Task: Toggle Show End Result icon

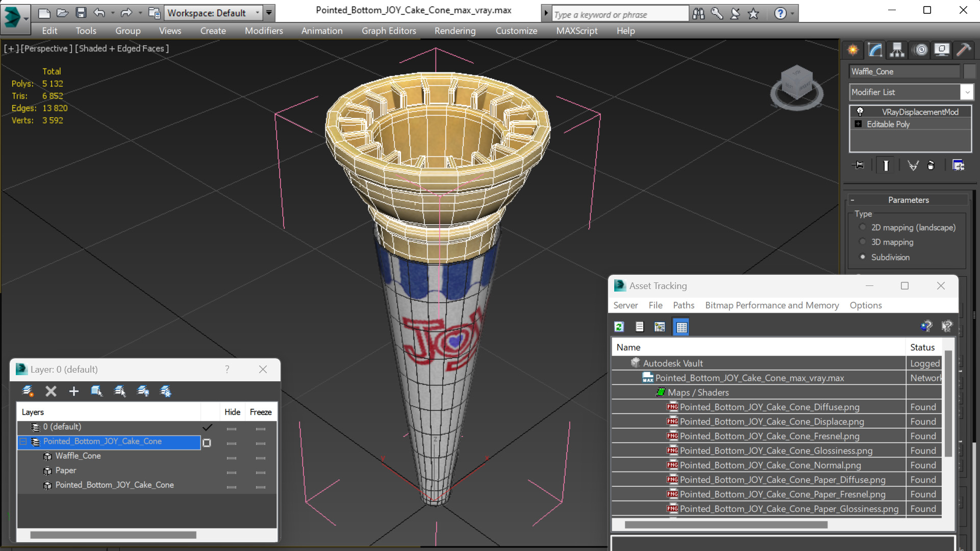Action: coord(886,165)
